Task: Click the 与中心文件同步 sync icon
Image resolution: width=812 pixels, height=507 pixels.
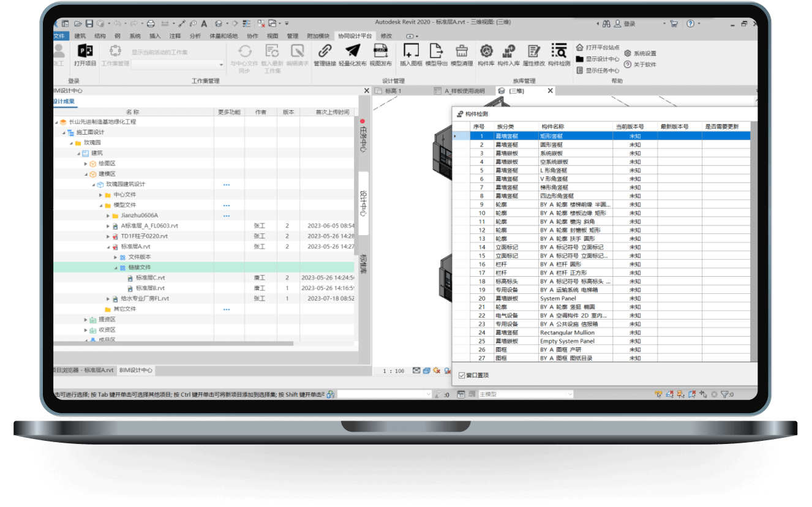Action: [x=244, y=51]
